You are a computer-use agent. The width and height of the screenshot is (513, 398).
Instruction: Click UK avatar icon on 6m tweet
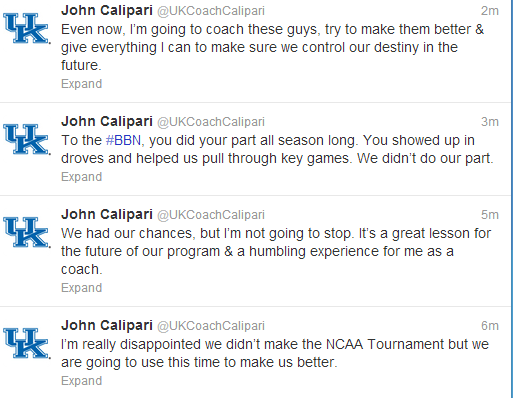point(27,343)
